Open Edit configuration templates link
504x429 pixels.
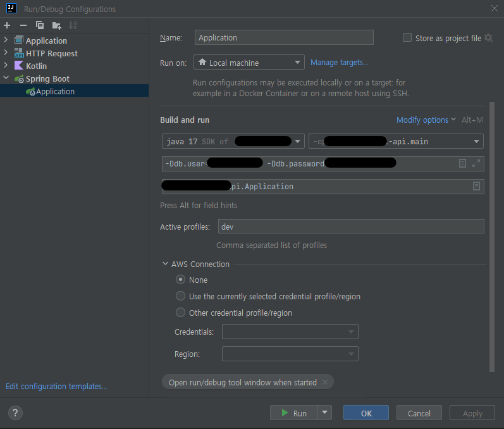[56, 386]
